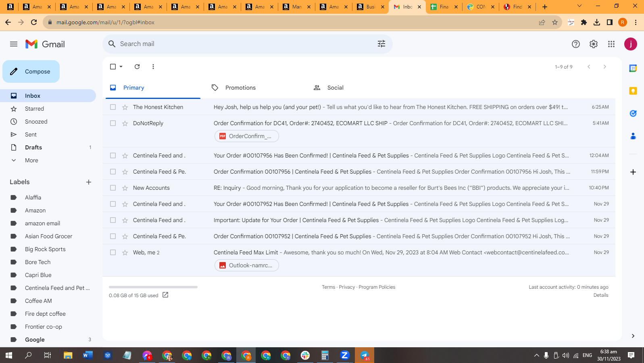Viewport: 644px width, 363px height.
Task: Open the Terms link
Action: tap(328, 287)
